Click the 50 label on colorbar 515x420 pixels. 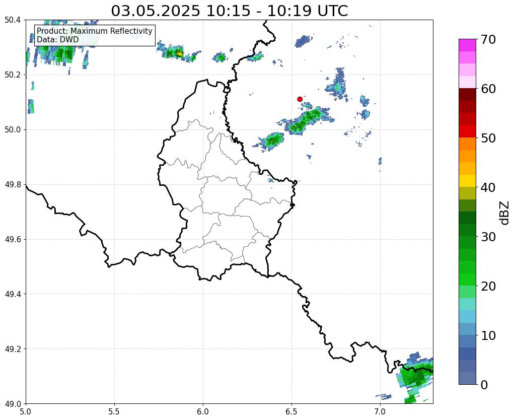pos(488,138)
